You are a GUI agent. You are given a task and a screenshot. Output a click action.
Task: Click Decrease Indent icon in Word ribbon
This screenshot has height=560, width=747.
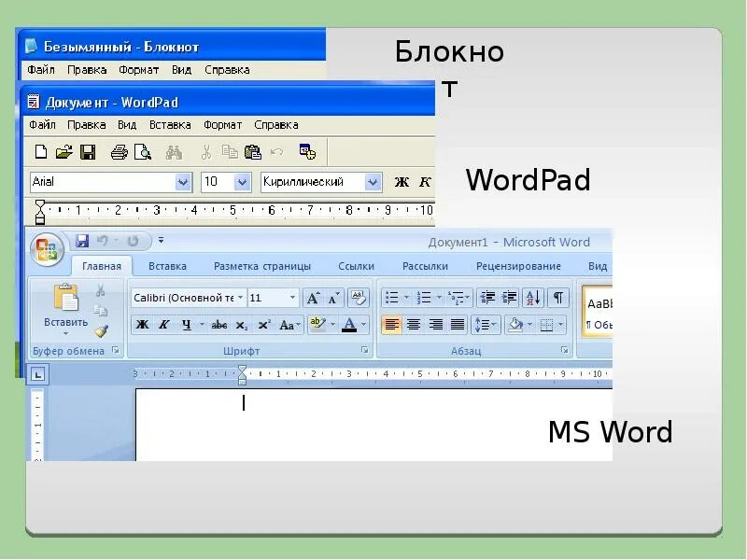click(x=486, y=298)
